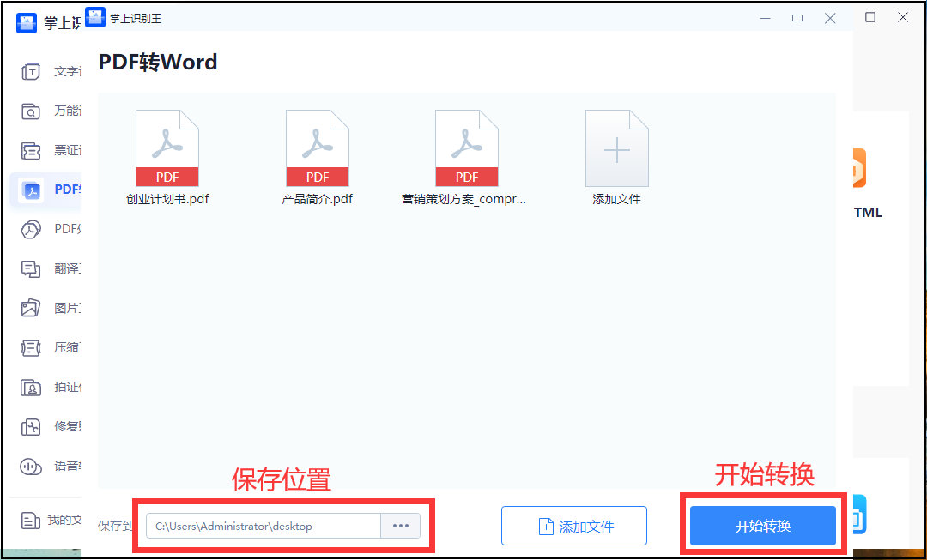
Task: Open the 修复 repair sidebar item
Action: 51,426
